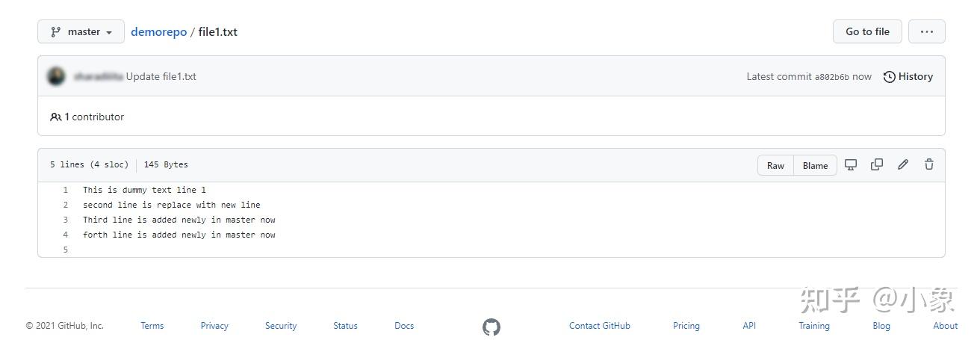Viewport: 980px width, 340px height.
Task: Open latest commit a802b6b
Action: click(831, 77)
